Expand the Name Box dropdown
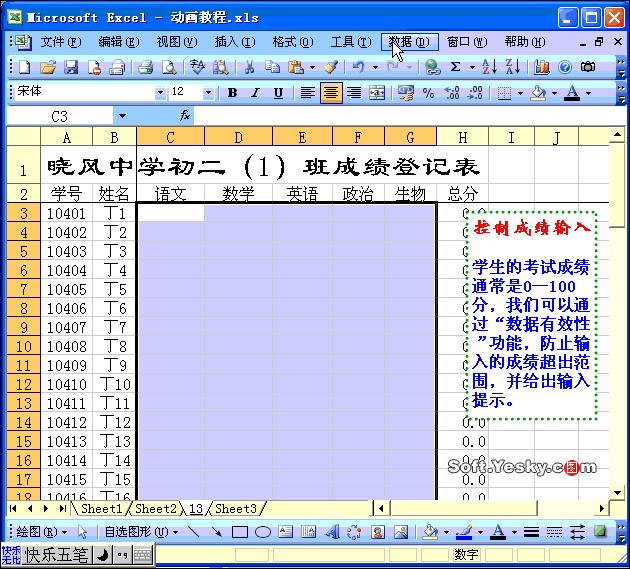This screenshot has width=630, height=569. point(122,116)
